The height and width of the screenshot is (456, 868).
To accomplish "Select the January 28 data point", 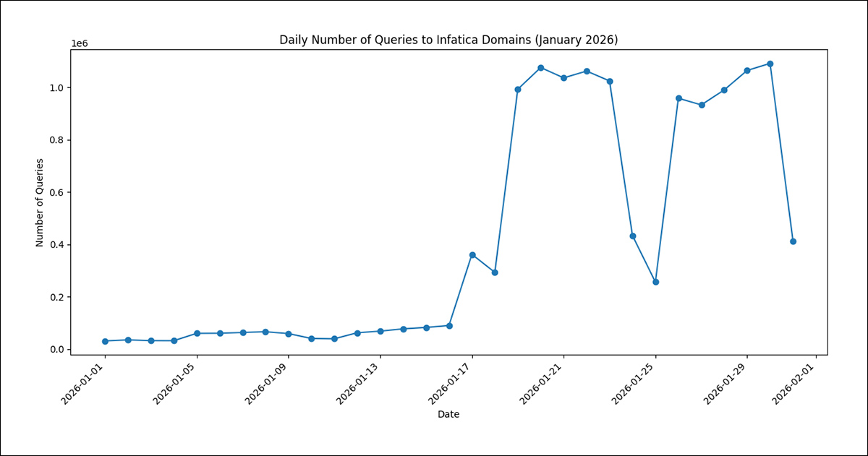I will [x=724, y=90].
